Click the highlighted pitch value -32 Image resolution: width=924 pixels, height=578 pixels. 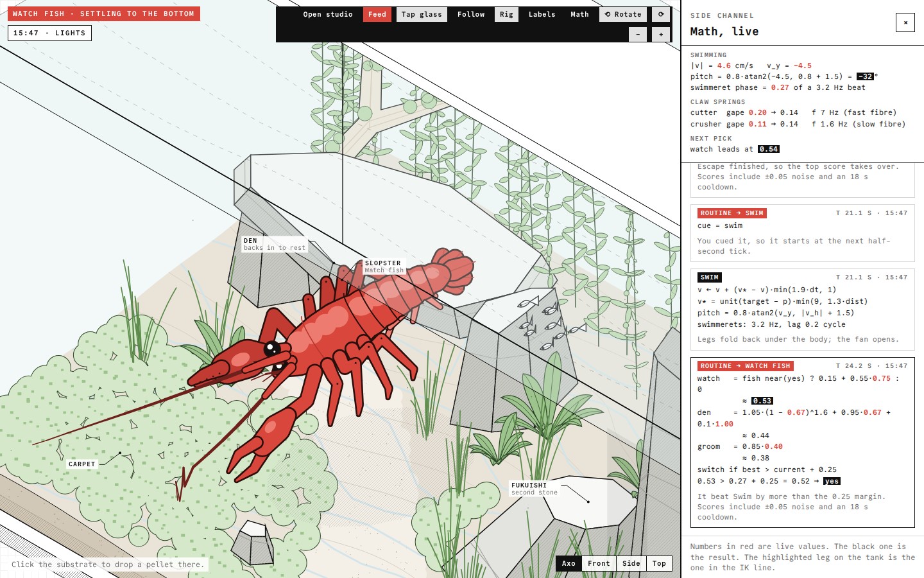tap(865, 76)
